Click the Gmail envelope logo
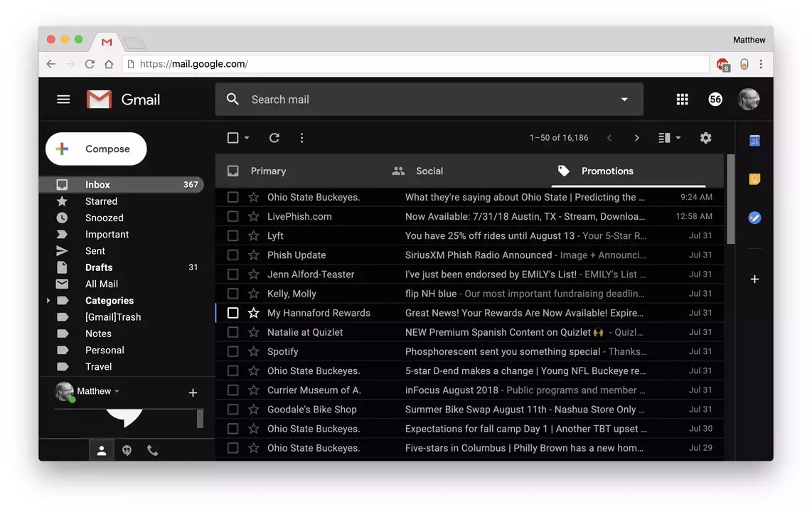The image size is (812, 512). 99,100
